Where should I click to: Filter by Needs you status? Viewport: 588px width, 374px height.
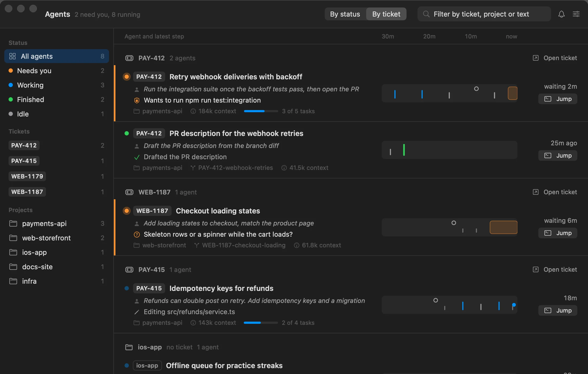coord(57,71)
